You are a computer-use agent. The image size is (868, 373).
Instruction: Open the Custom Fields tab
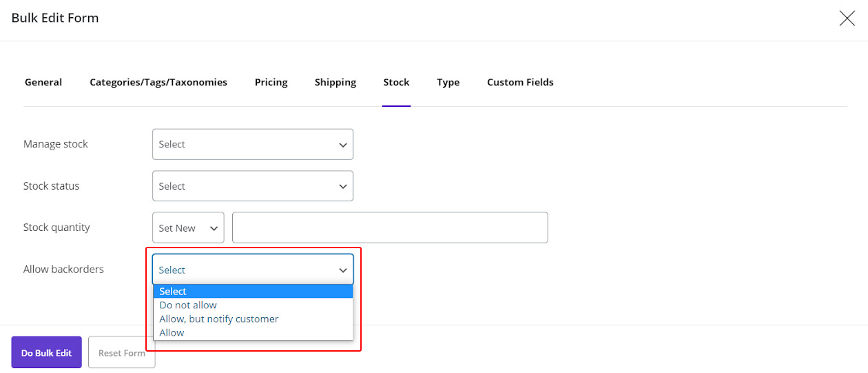click(520, 82)
